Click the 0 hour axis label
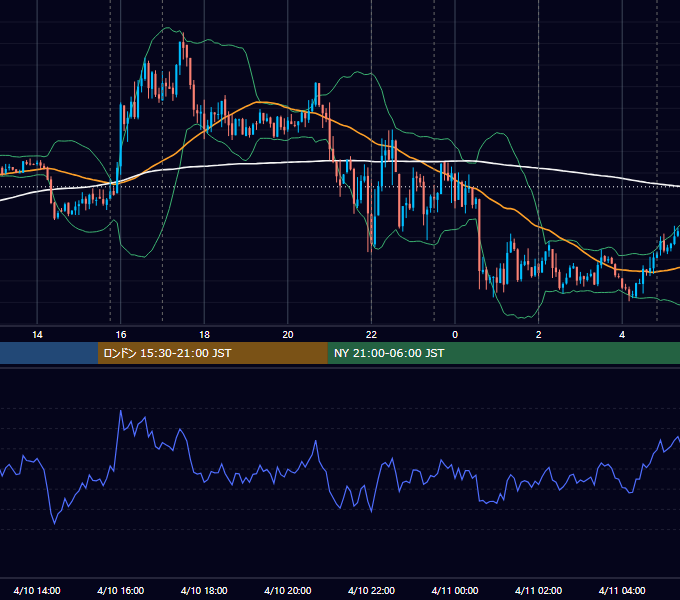The height and width of the screenshot is (600, 680). pyautogui.click(x=455, y=335)
